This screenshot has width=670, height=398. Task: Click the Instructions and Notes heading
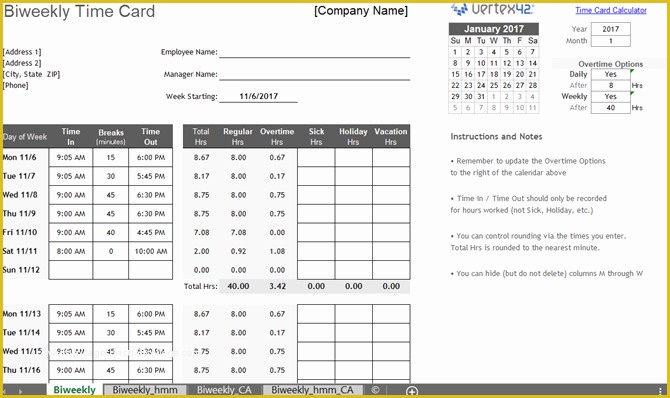(496, 137)
